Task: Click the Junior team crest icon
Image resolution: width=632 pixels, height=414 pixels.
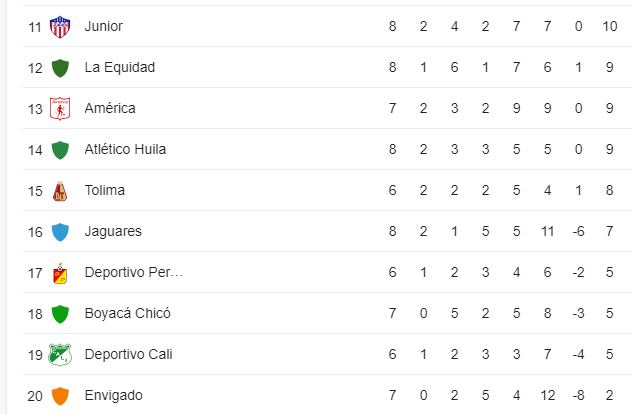Action: [x=60, y=27]
